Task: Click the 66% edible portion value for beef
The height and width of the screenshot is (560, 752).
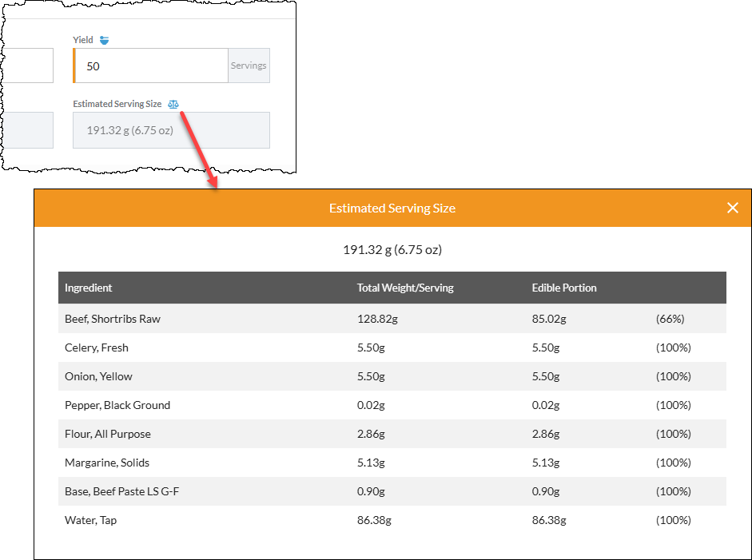Action: coord(673,318)
